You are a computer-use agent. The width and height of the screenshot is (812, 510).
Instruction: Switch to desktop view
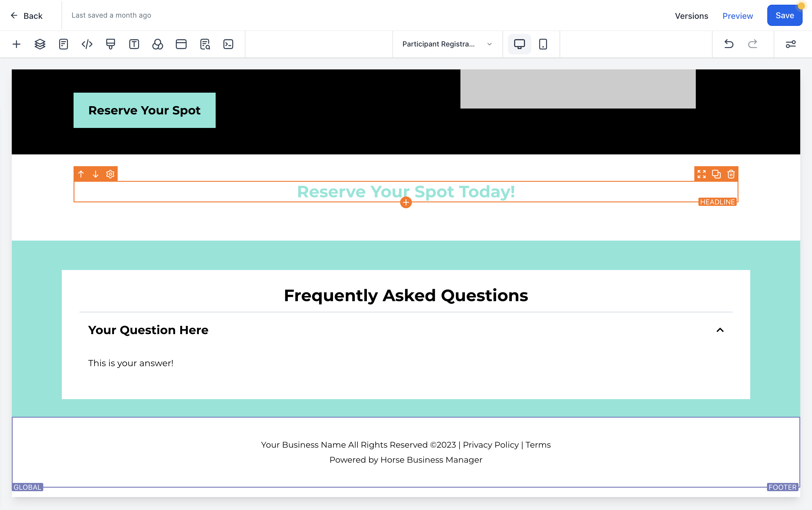click(x=519, y=44)
